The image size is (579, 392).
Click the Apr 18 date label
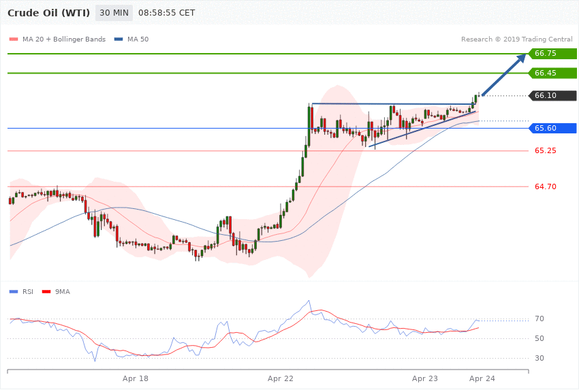136,378
